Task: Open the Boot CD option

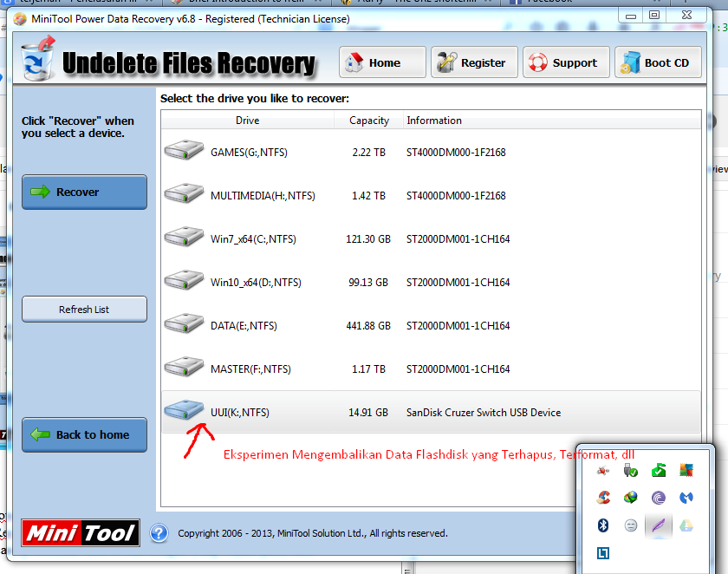Action: click(658, 62)
